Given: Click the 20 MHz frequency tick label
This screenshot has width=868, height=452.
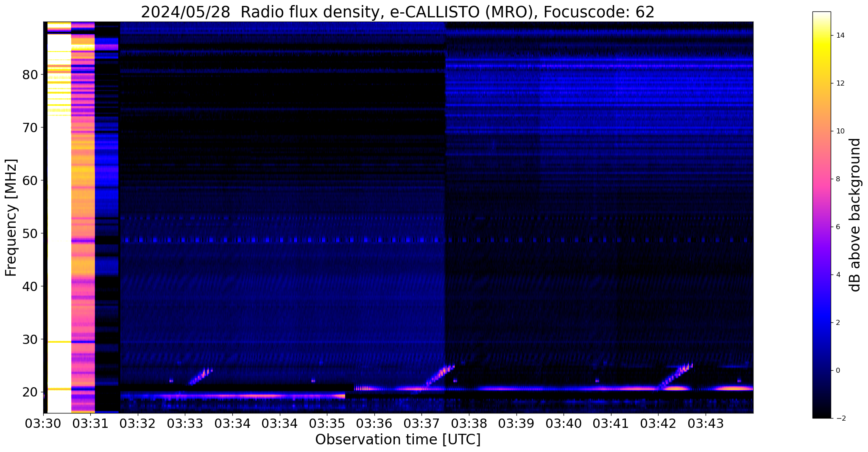Looking at the screenshot, I should coord(30,392).
